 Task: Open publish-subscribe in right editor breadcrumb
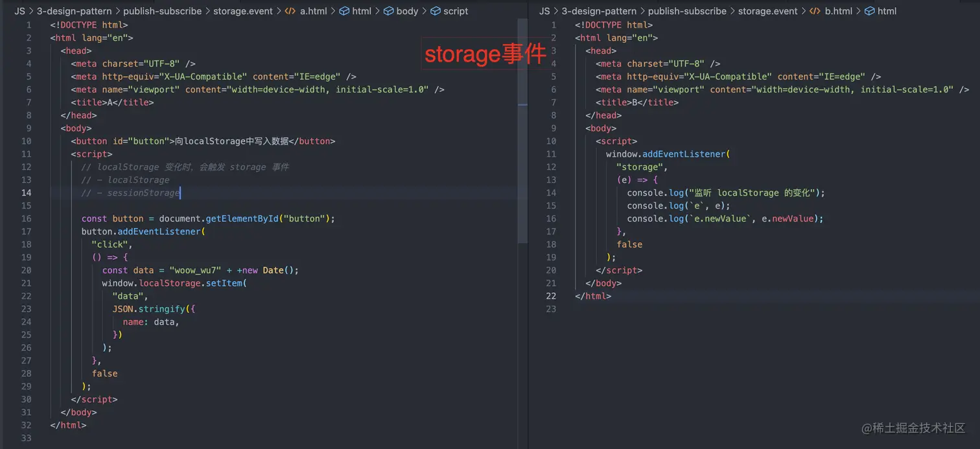687,11
